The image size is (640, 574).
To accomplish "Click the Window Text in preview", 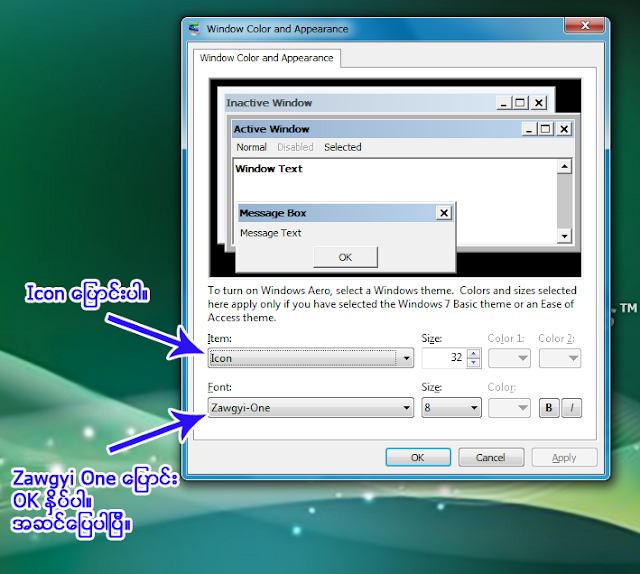I will point(269,169).
